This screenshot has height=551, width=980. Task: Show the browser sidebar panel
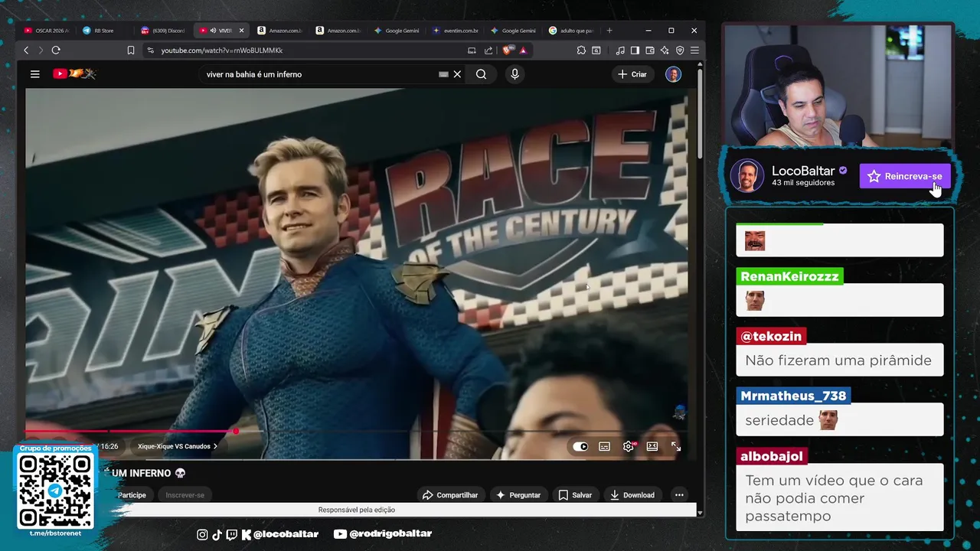[635, 51]
